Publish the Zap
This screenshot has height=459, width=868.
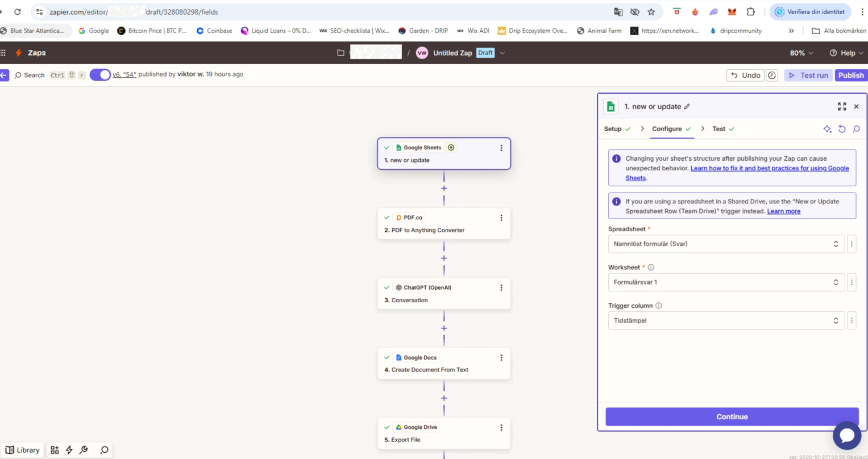tap(850, 76)
